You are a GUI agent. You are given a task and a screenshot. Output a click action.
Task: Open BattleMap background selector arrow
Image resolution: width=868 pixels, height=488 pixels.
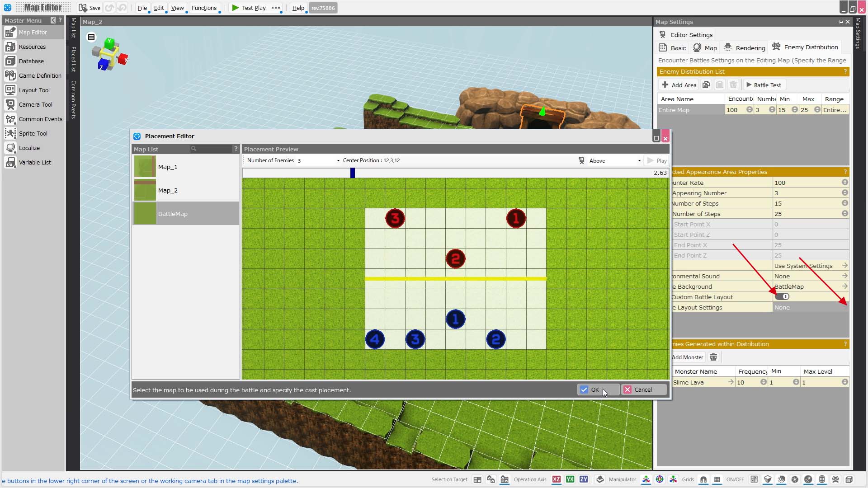click(x=845, y=286)
